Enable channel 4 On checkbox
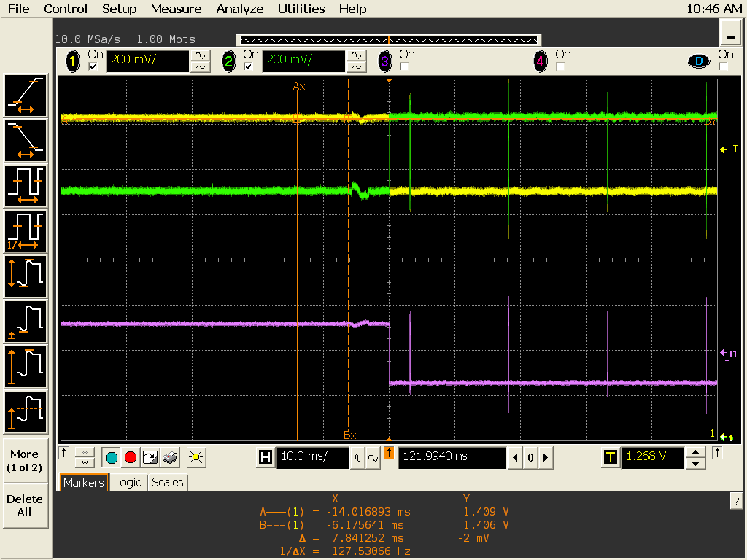 pyautogui.click(x=560, y=66)
